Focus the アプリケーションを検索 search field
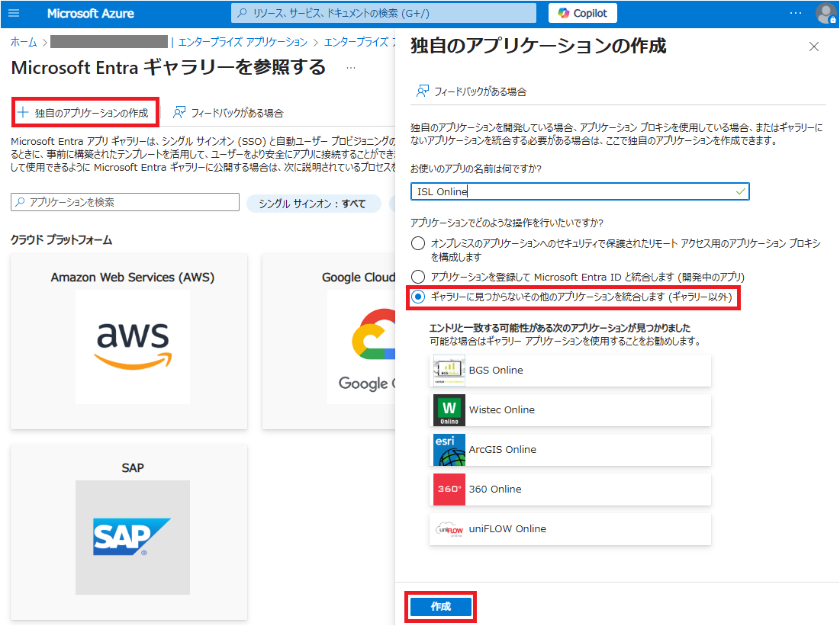Image resolution: width=840 pixels, height=626 pixels. 125,202
